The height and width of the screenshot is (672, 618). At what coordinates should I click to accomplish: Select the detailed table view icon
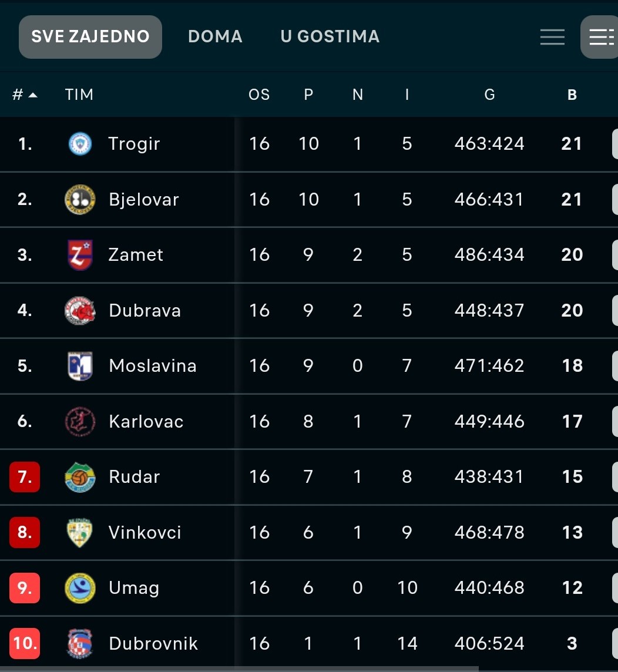(x=601, y=37)
